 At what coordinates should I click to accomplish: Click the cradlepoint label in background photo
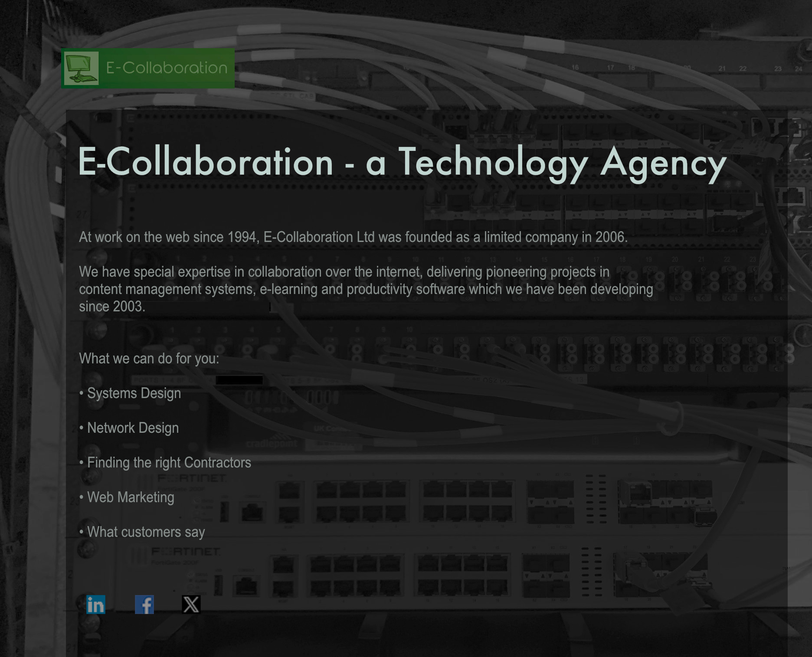click(272, 444)
